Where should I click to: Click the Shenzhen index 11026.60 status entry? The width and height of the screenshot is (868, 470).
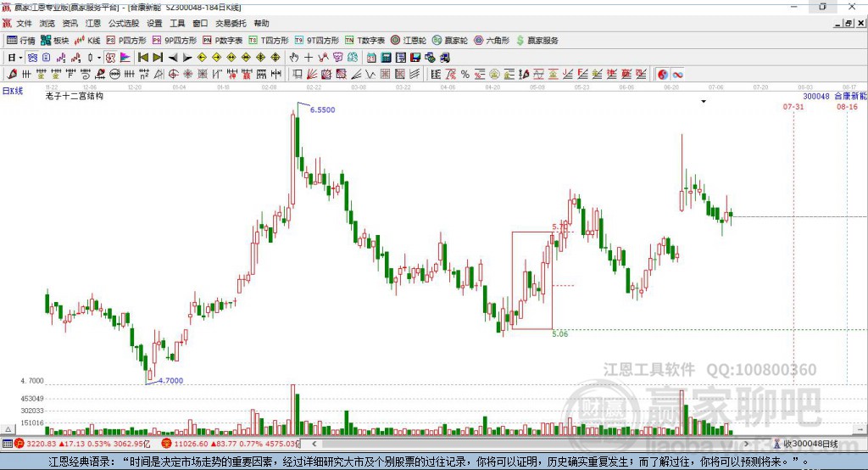pos(231,444)
